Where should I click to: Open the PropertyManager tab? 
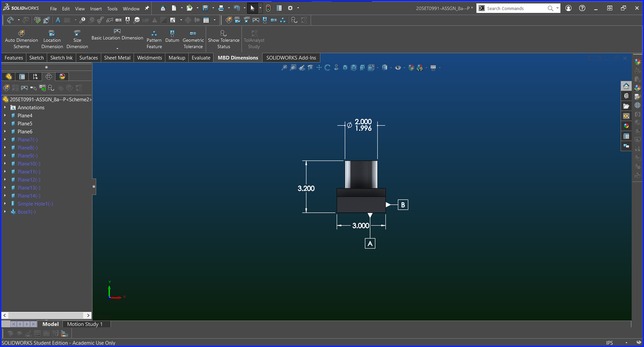point(22,77)
